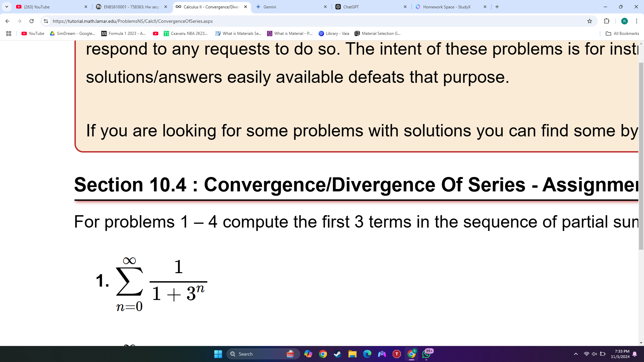This screenshot has width=644, height=362.
Task: Show hidden system tray icons
Action: pos(576,354)
